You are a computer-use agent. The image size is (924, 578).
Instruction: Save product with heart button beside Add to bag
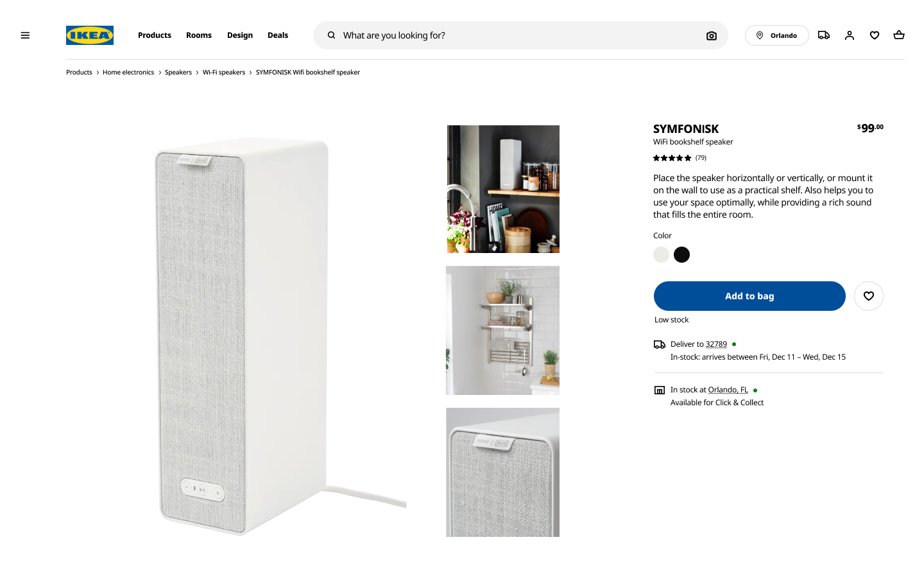[x=869, y=296]
